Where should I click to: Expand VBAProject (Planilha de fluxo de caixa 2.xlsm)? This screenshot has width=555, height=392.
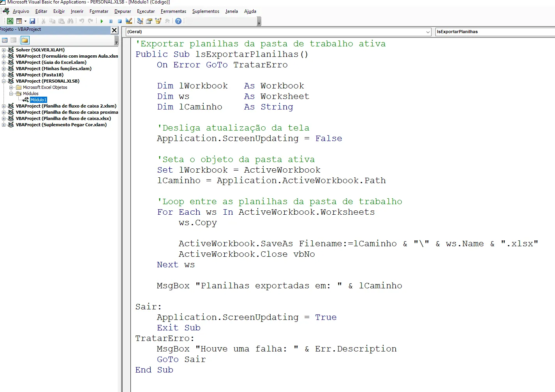4,106
